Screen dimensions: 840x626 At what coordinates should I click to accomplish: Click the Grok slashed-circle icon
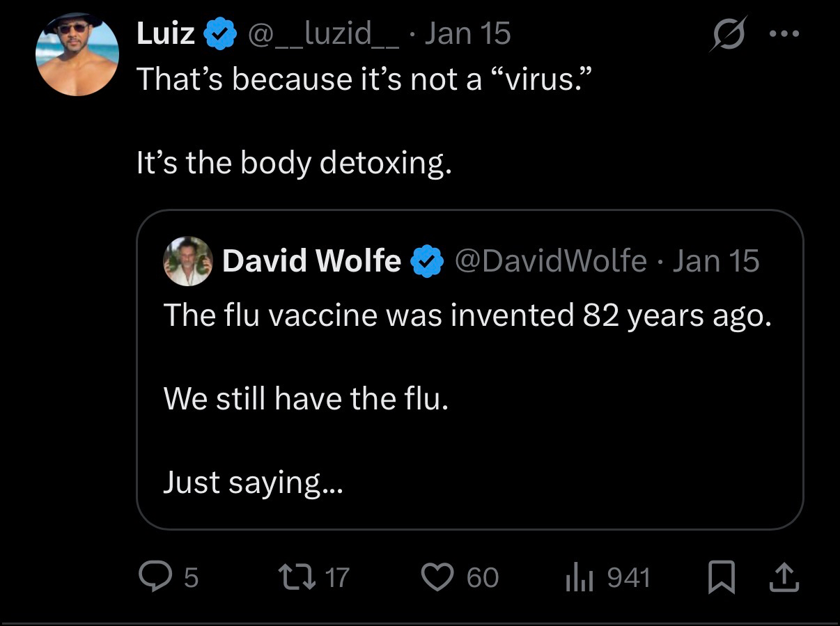729,33
